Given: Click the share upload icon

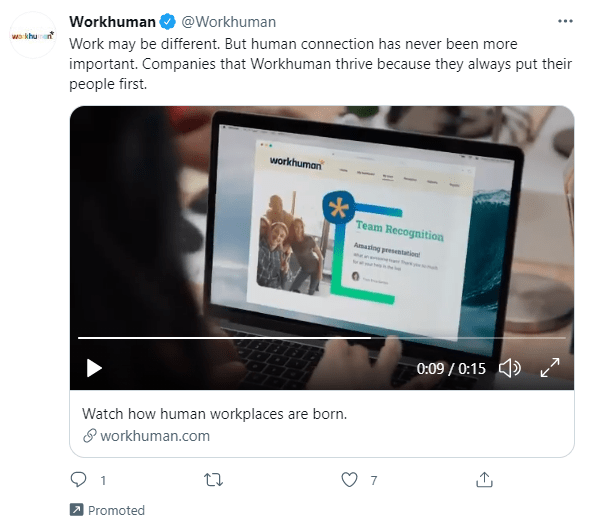Looking at the screenshot, I should [484, 480].
